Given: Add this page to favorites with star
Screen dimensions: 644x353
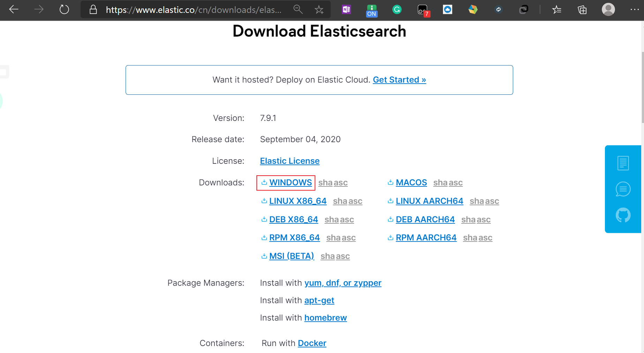Looking at the screenshot, I should point(319,9).
